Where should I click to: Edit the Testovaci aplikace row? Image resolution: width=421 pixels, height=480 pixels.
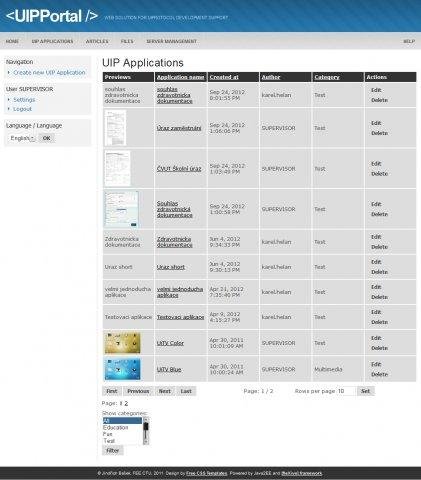pyautogui.click(x=376, y=312)
